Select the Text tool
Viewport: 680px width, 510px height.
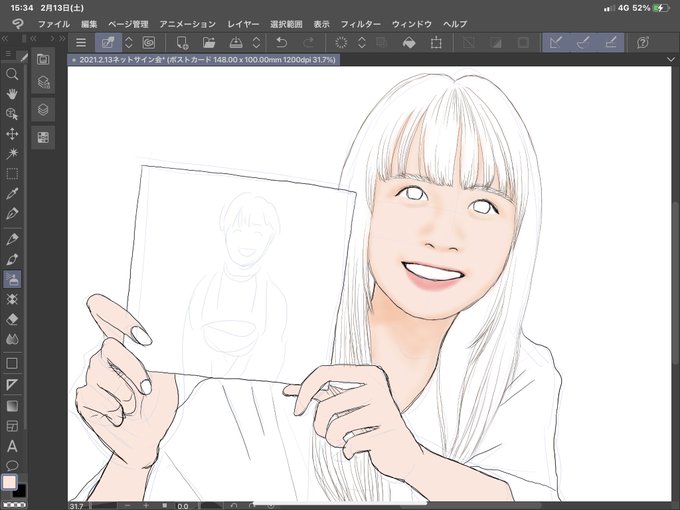pyautogui.click(x=12, y=446)
